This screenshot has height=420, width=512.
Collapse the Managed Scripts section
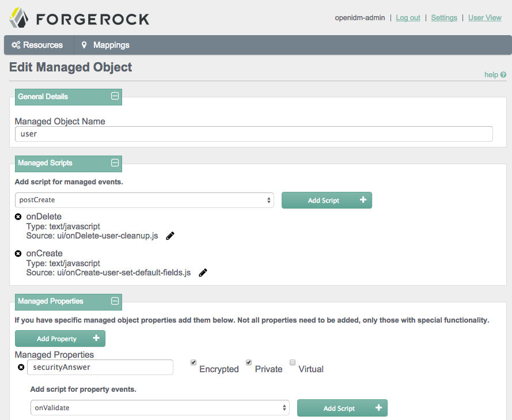click(115, 162)
